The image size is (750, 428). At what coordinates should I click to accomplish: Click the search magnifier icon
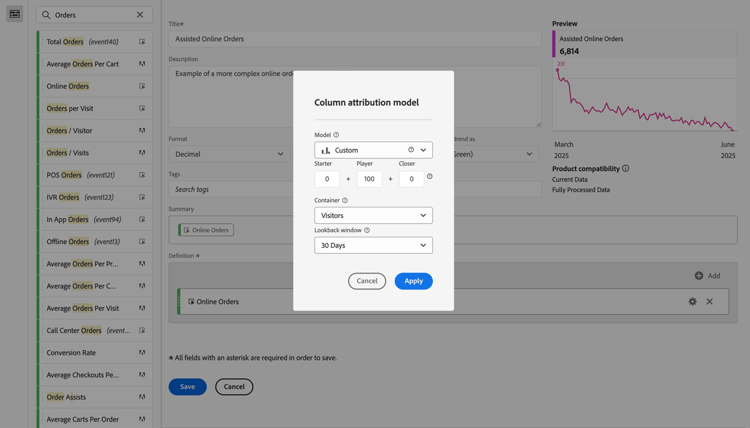46,15
